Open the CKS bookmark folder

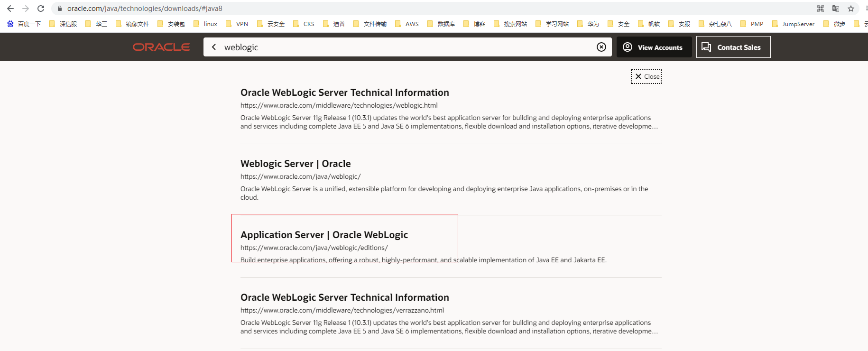coord(304,24)
